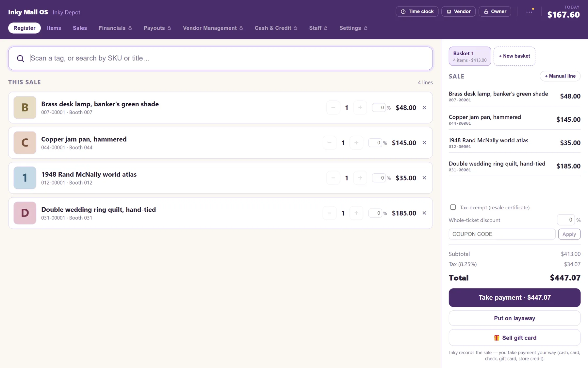Open the Staff tab
Screen dimensions: 588x368
click(x=318, y=28)
